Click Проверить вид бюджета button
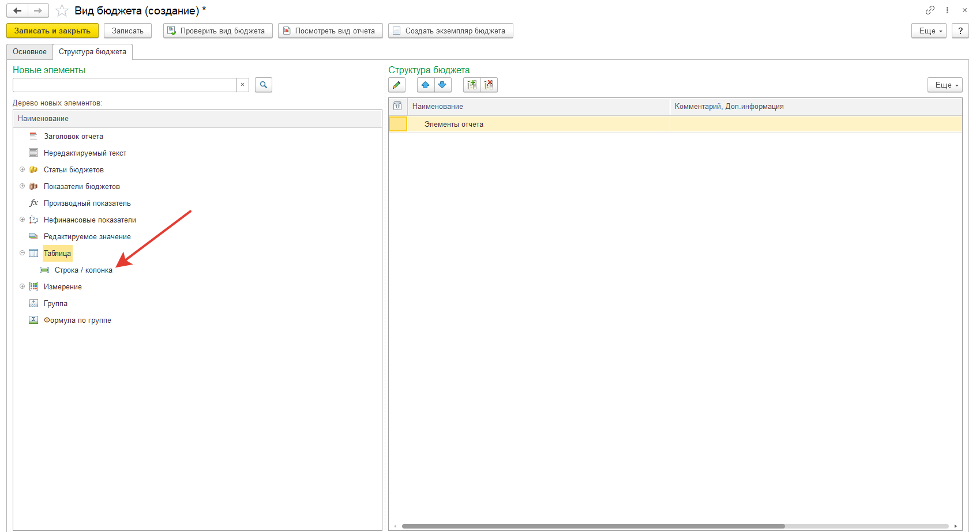The height and width of the screenshot is (532, 980). click(x=217, y=31)
